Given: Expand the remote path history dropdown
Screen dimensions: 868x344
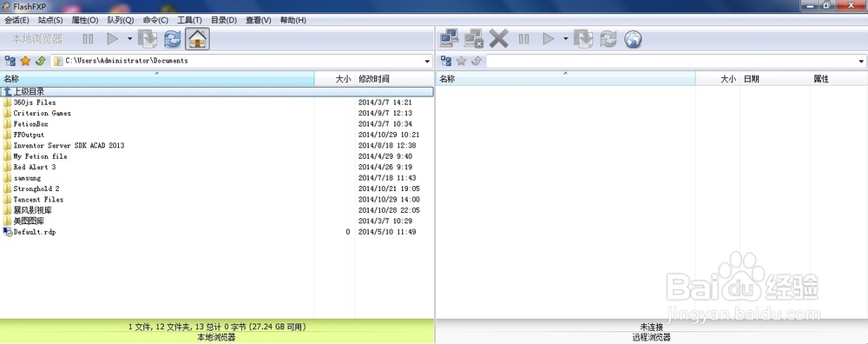Looking at the screenshot, I should 862,61.
